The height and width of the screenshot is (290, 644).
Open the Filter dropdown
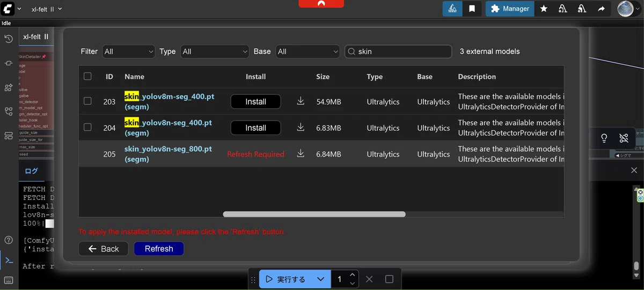[129, 51]
